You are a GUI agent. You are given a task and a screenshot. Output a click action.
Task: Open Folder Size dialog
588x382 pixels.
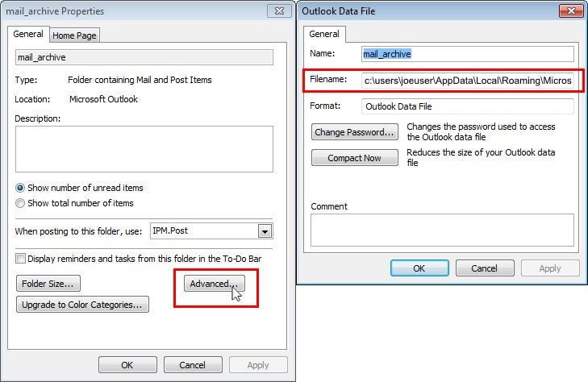(48, 284)
